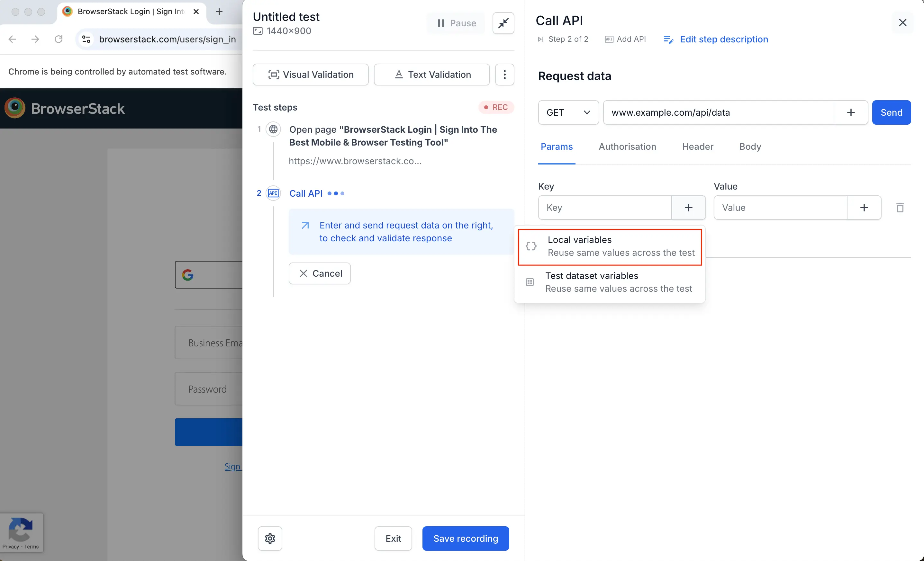
Task: Click the Send button to call API
Action: (892, 112)
